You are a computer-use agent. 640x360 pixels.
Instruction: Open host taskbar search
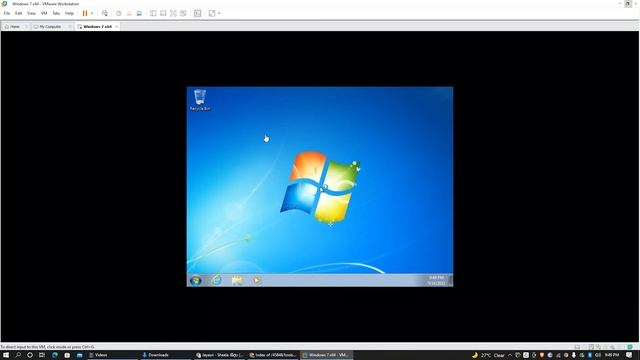click(18, 355)
